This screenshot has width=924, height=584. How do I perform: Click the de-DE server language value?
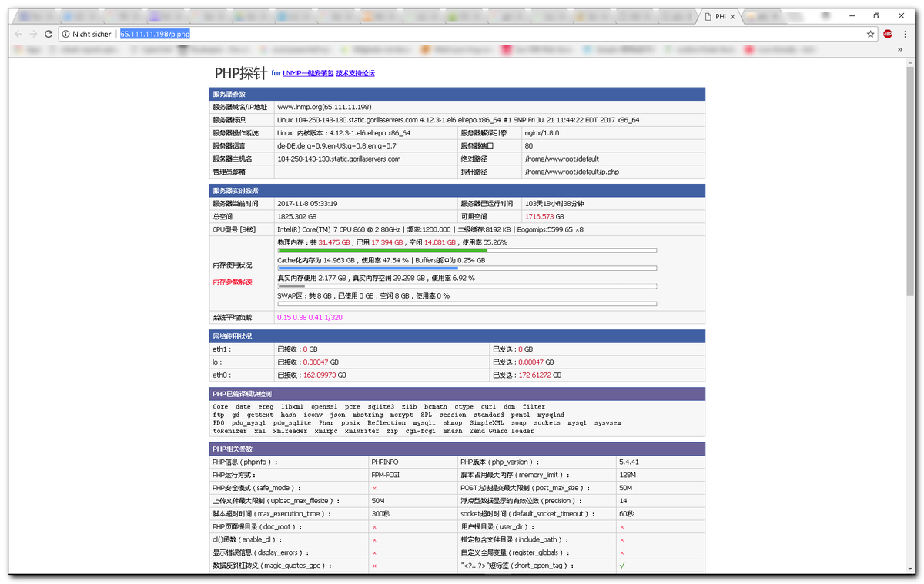[337, 145]
